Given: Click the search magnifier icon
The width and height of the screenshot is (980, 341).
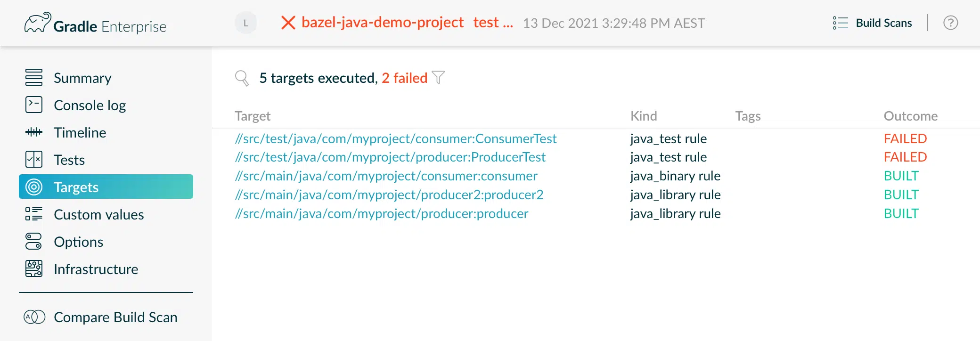Looking at the screenshot, I should point(242,78).
